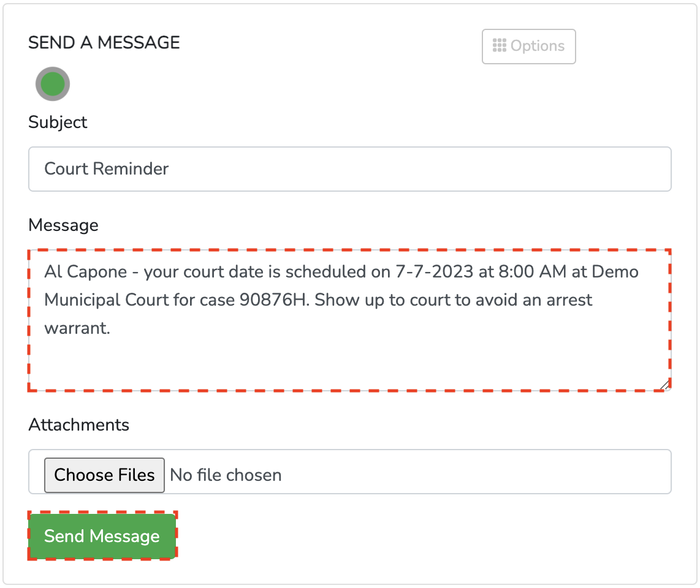Viewport: 700px width, 588px height.
Task: Click the Attachments upload field
Action: click(x=349, y=472)
